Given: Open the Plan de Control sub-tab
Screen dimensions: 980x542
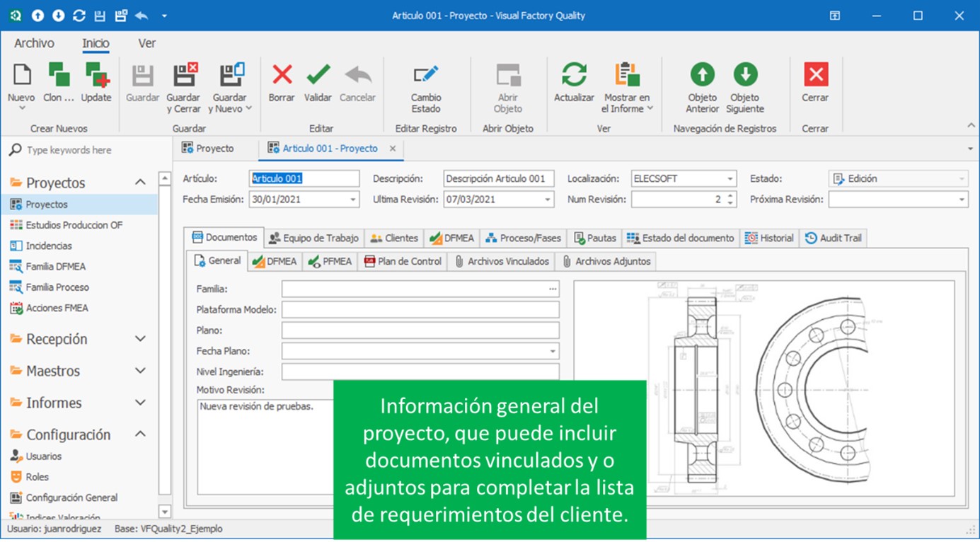Looking at the screenshot, I should coord(403,261).
